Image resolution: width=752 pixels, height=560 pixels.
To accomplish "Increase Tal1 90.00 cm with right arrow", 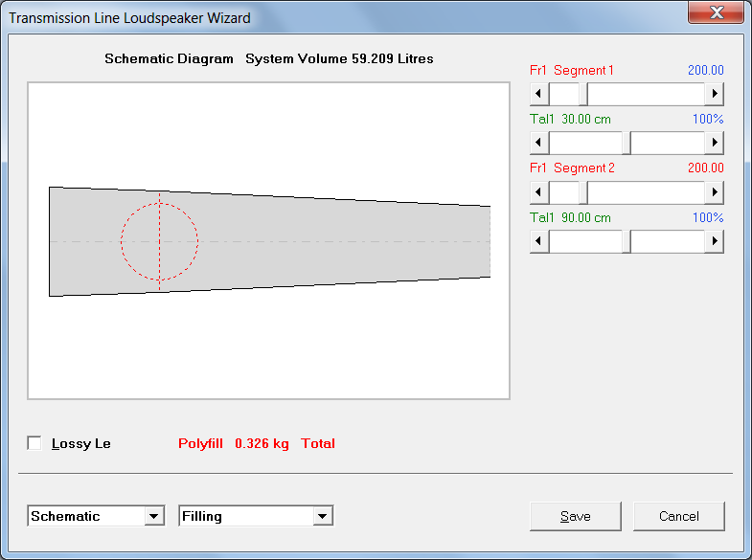I will [x=714, y=241].
